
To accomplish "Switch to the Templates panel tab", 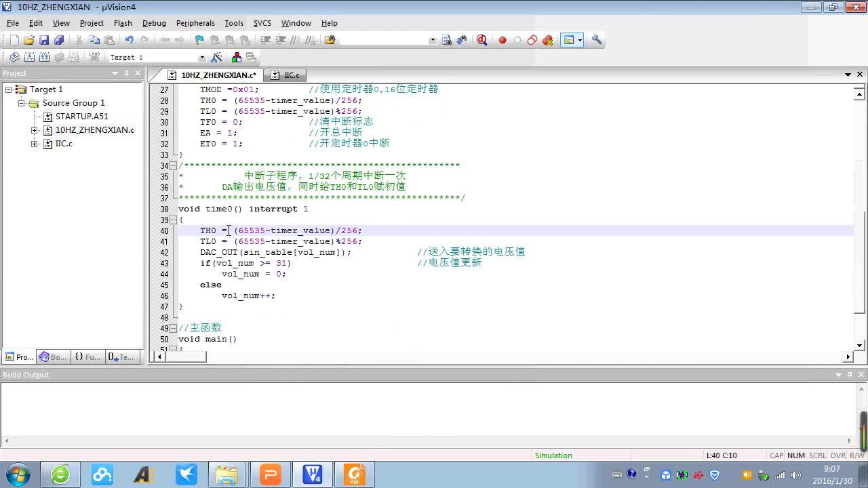I will coord(121,357).
